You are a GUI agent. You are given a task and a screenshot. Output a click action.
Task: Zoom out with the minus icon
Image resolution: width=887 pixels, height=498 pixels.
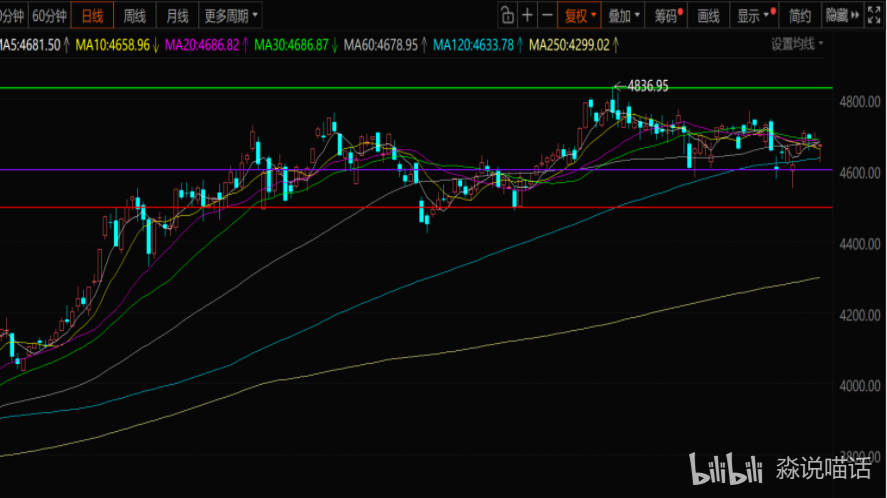[x=547, y=15]
